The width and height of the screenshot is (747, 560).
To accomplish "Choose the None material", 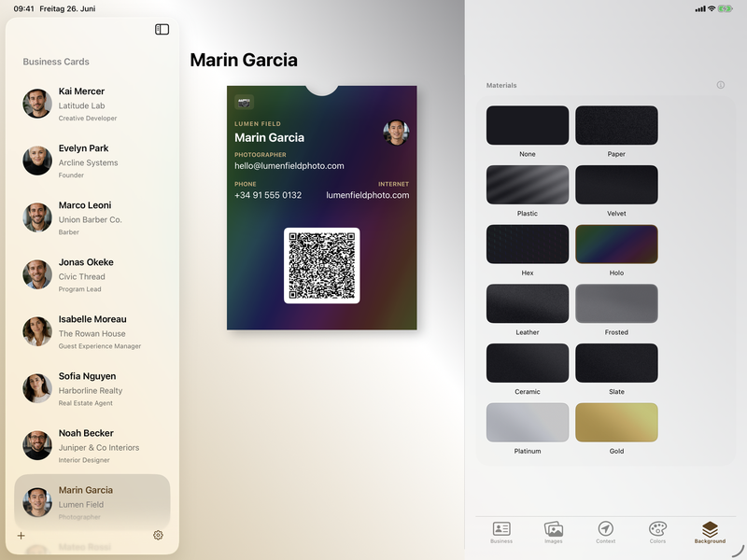I will (528, 125).
